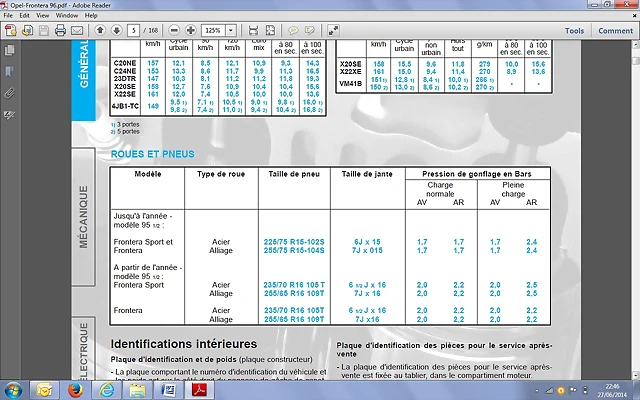Click the network icon in system tray
This screenshot has width=640, height=400.
point(549,391)
